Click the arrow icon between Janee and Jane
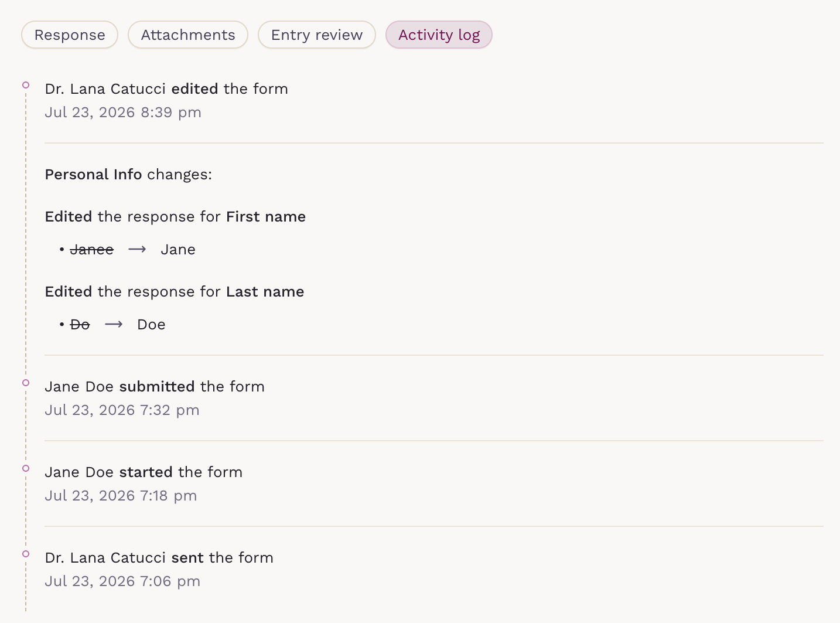This screenshot has width=840, height=623. point(137,250)
